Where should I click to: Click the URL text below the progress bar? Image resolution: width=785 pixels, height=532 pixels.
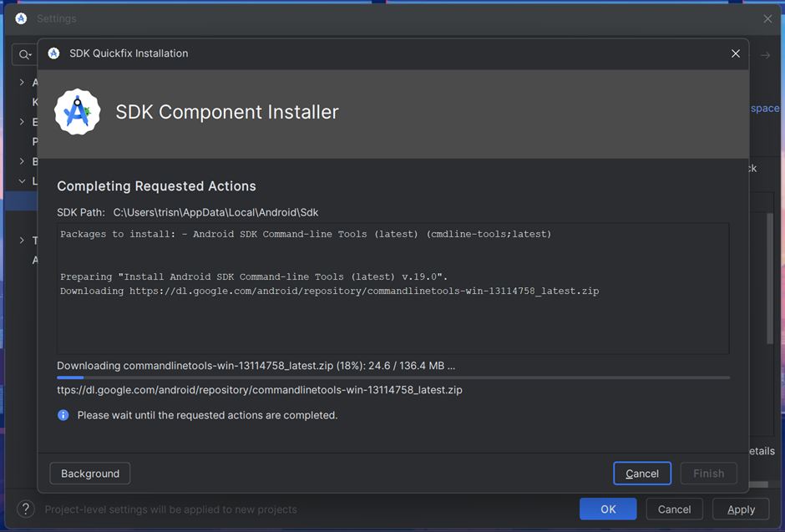260,390
